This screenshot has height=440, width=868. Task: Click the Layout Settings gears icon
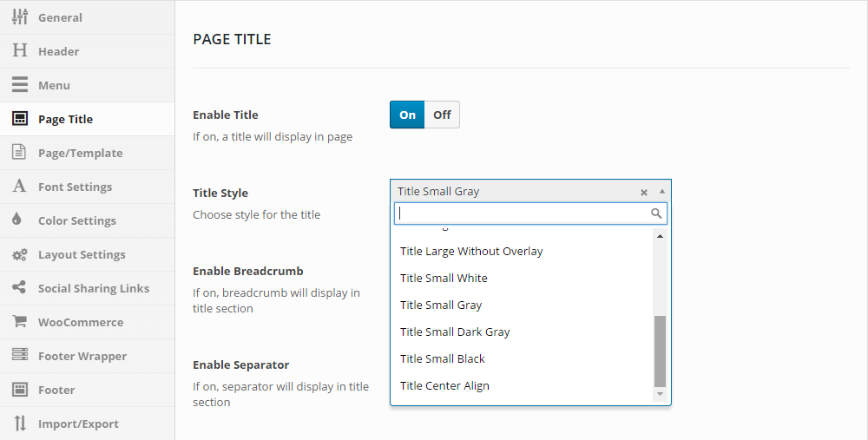pyautogui.click(x=19, y=254)
